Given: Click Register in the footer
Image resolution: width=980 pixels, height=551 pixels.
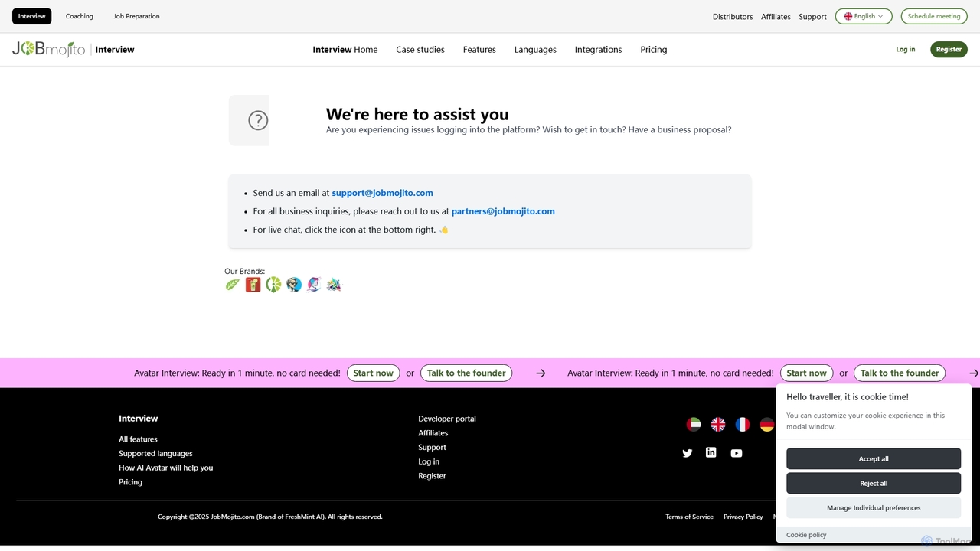Looking at the screenshot, I should [432, 476].
